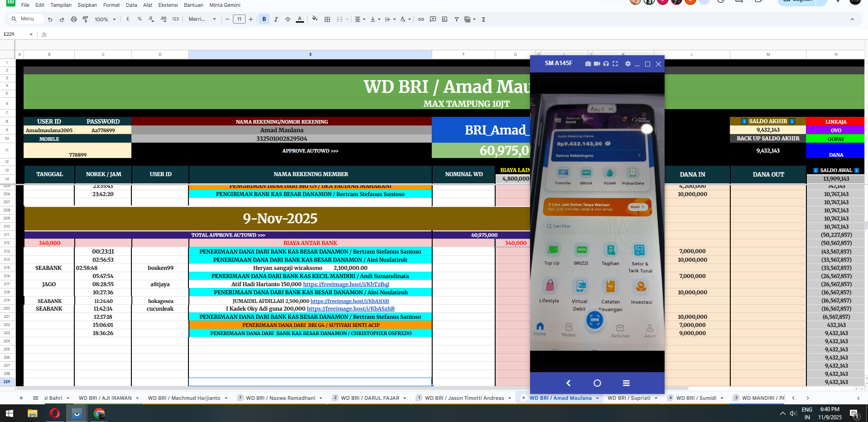Decrease decimal places
Screen dimensions: 868x422
151,19
